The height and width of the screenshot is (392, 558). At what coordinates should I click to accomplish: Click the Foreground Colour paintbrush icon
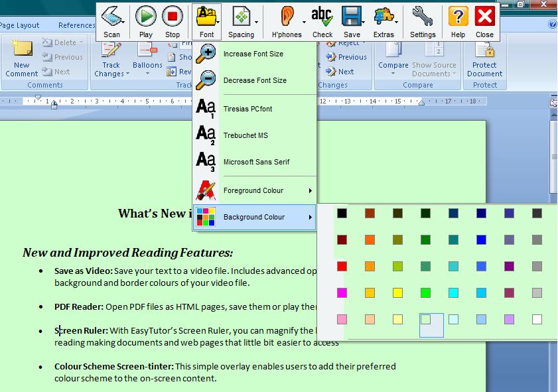pos(206,190)
